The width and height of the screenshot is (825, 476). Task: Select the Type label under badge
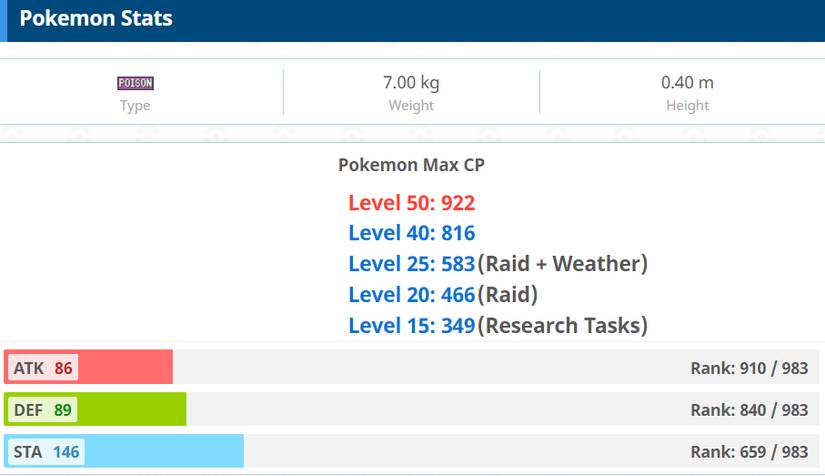[x=135, y=106]
